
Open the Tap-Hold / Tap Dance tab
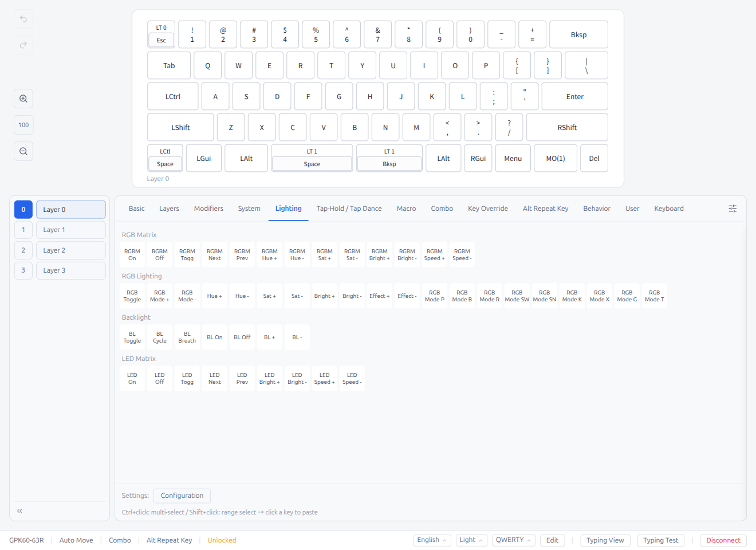click(x=349, y=209)
